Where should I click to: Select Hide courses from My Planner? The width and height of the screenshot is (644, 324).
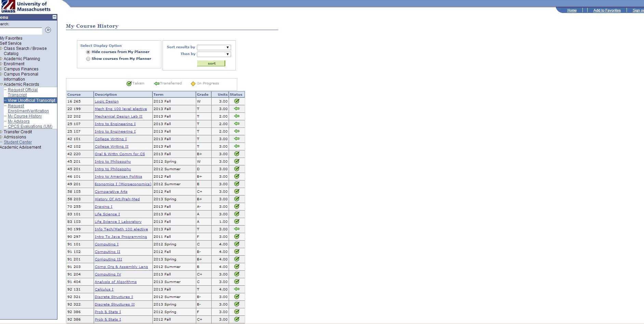[x=88, y=52]
